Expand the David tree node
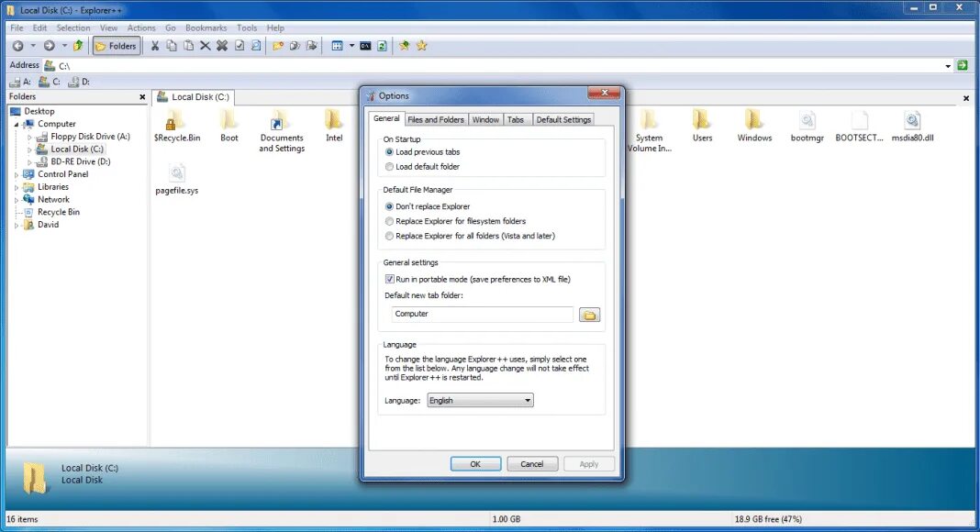Viewport: 980px width, 532px height. (x=17, y=225)
